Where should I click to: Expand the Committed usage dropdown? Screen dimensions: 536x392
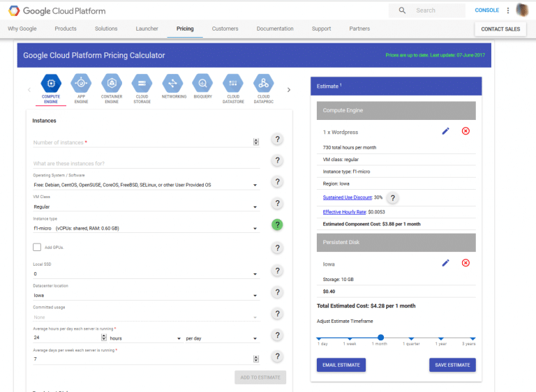(147, 317)
